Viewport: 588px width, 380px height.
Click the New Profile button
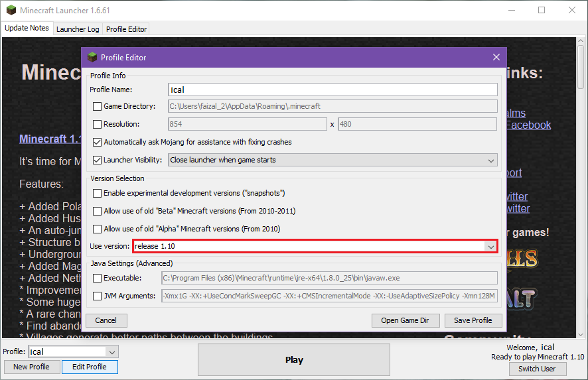pos(32,367)
